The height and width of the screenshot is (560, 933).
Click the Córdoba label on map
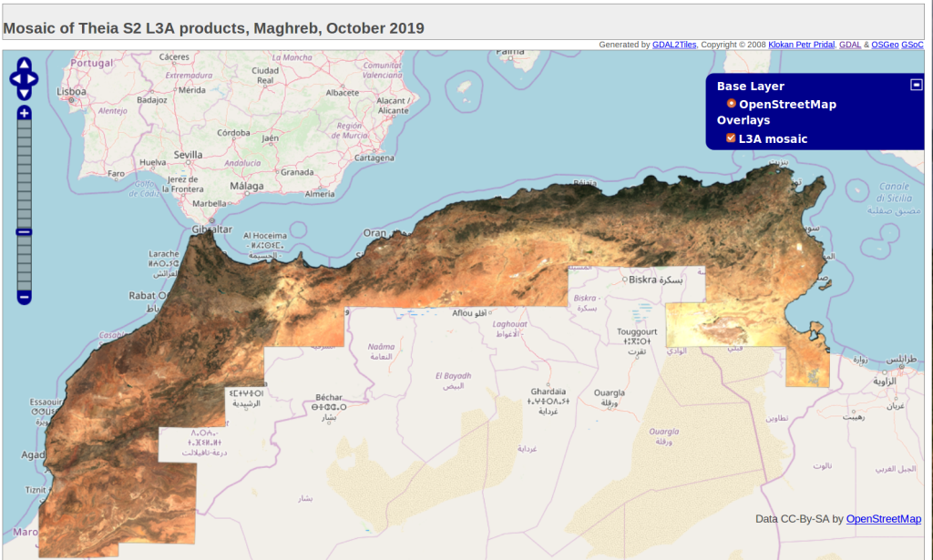(233, 133)
